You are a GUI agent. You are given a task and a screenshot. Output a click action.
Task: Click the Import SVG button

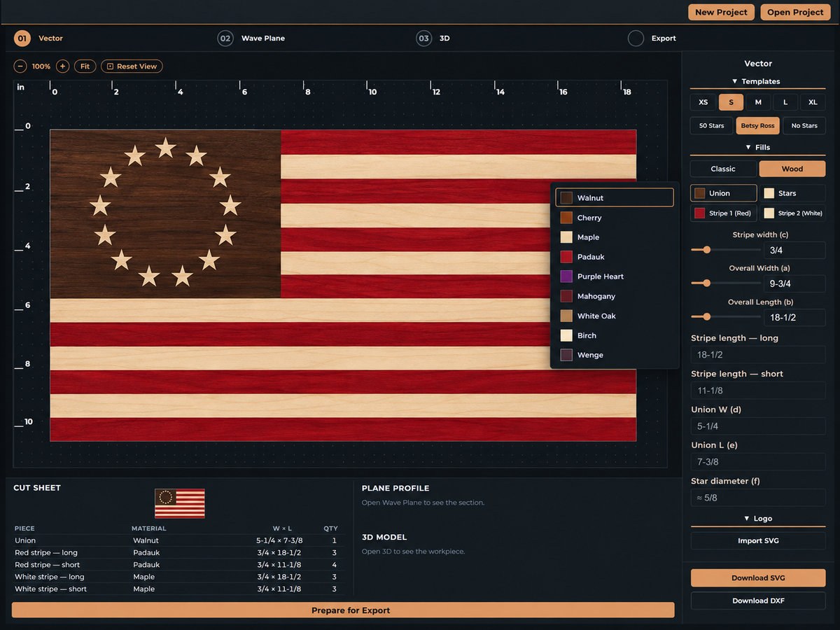point(758,540)
